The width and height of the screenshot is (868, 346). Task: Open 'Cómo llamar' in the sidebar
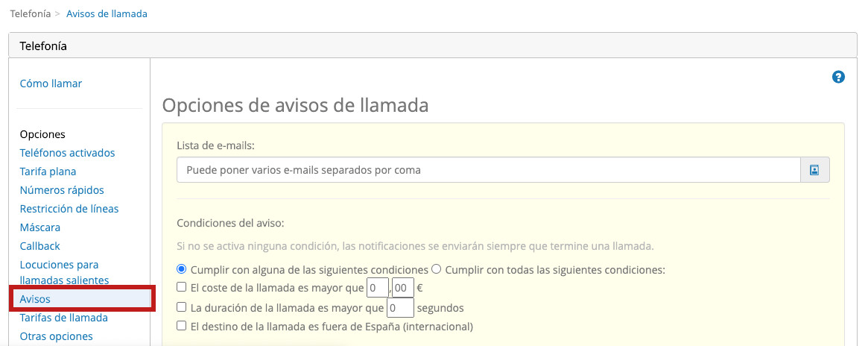(51, 84)
